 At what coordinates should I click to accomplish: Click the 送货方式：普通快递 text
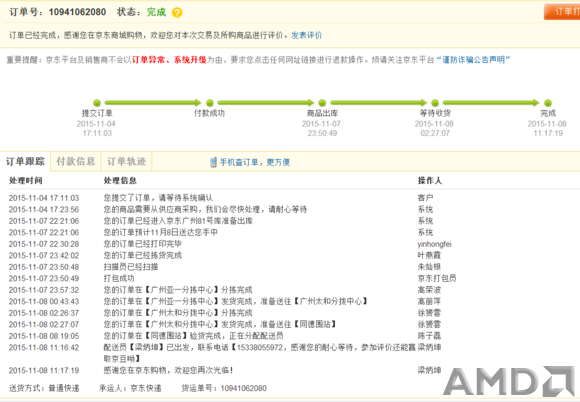[44, 388]
